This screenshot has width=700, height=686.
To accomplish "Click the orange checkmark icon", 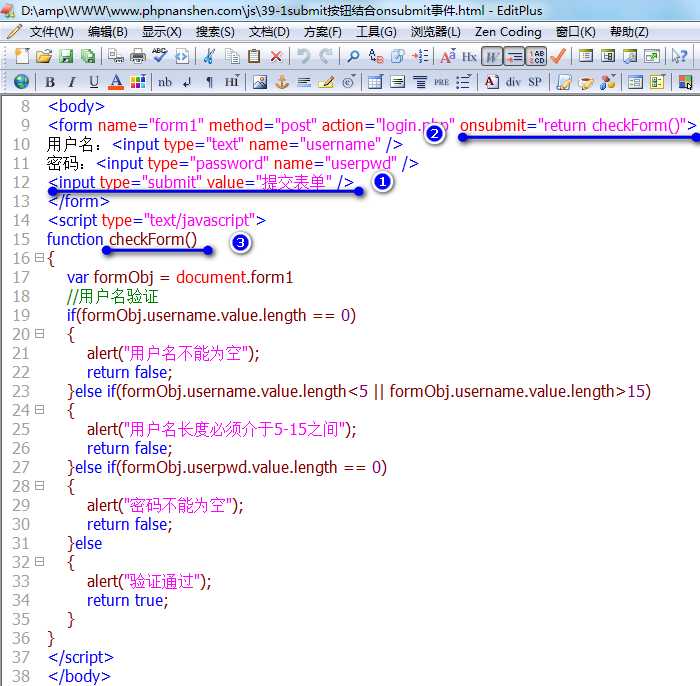I will (558, 56).
